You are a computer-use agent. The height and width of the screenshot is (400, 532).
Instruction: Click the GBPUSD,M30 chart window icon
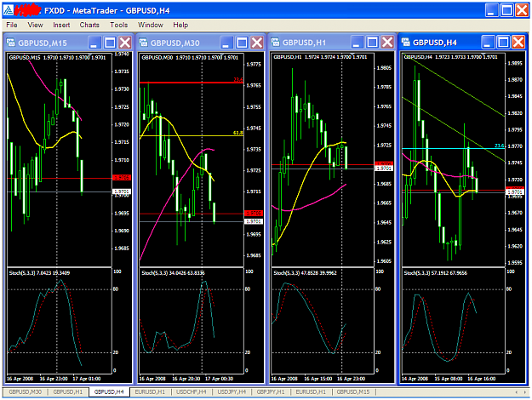144,43
